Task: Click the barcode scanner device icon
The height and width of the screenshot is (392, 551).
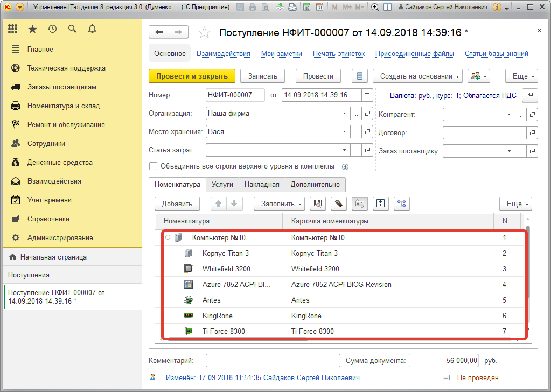Action: [339, 204]
